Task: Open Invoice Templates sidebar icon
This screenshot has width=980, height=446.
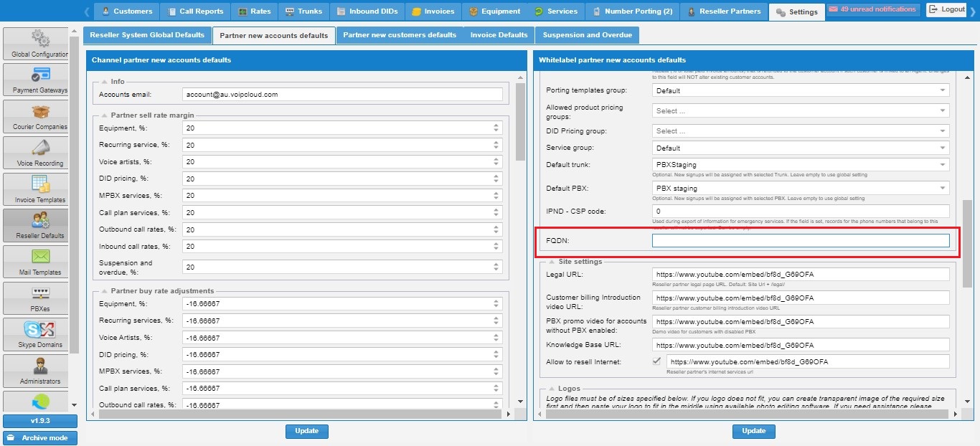Action: tap(40, 185)
